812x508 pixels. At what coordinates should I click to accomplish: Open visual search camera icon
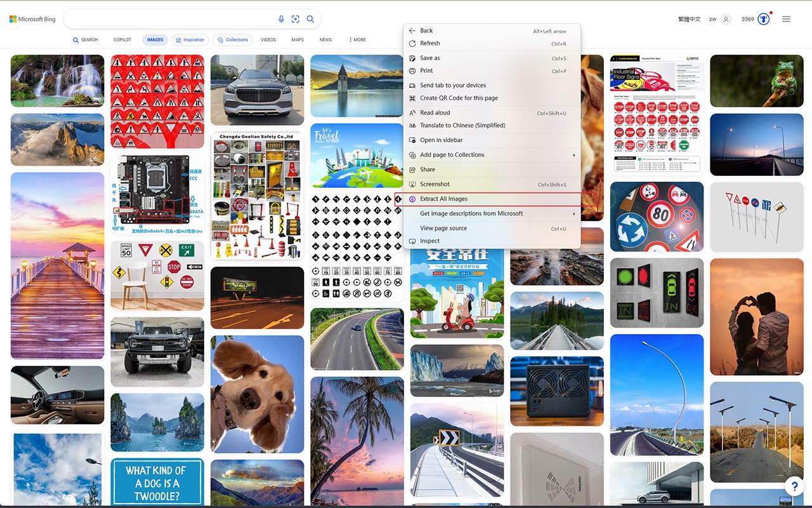(296, 19)
